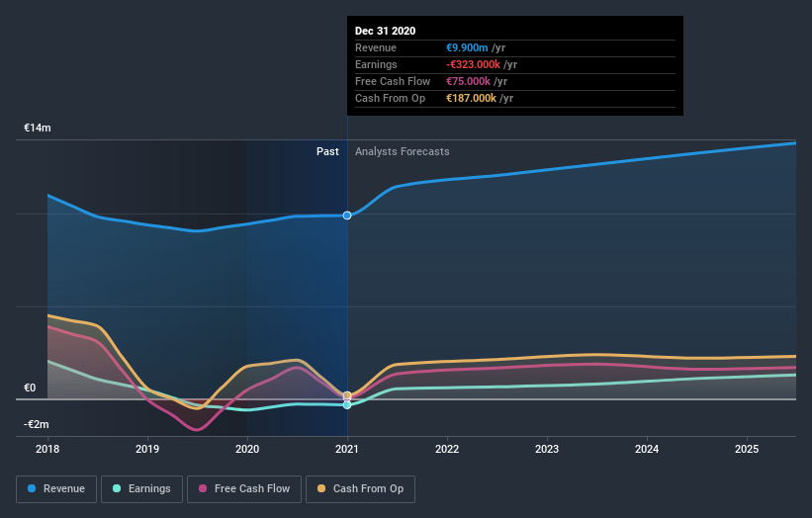Click the -€323.000k earnings value in tooltip

click(474, 64)
